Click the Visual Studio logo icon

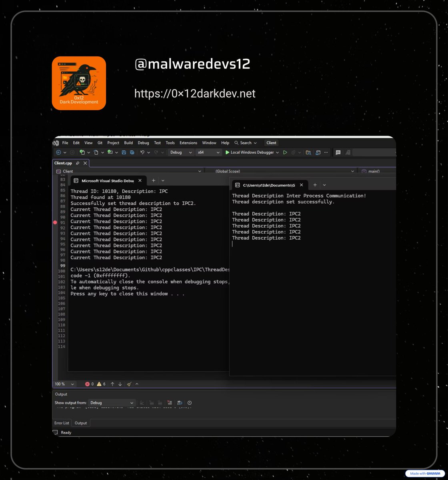(56, 143)
